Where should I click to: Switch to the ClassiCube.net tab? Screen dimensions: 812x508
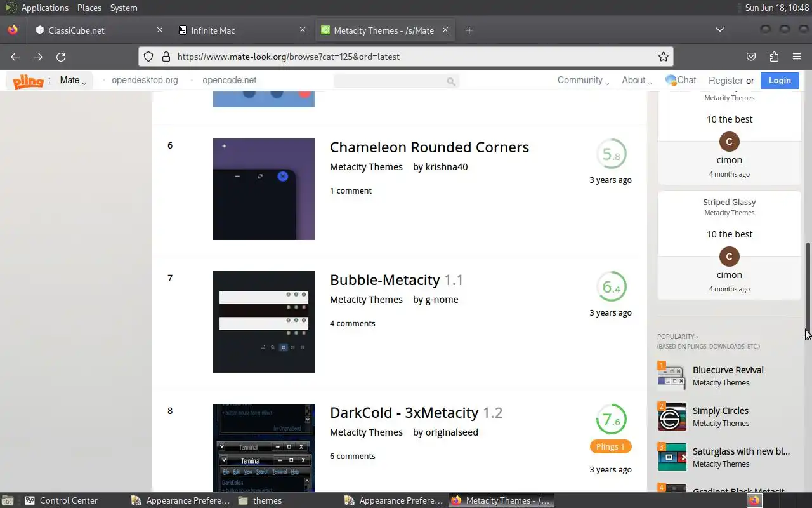coord(100,30)
